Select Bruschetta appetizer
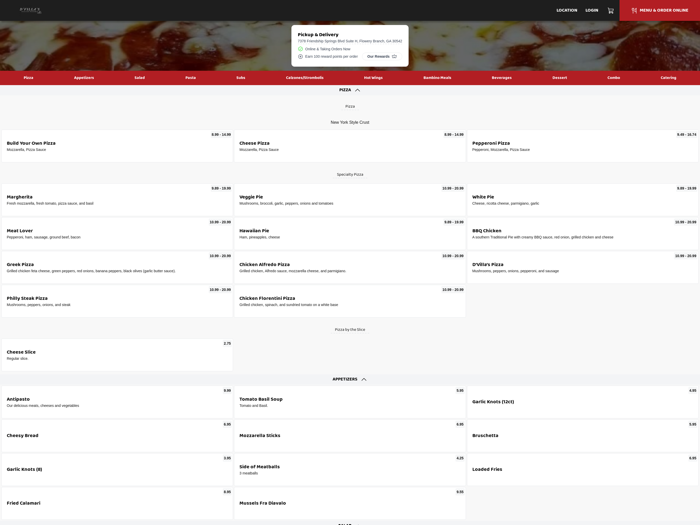 (583, 436)
